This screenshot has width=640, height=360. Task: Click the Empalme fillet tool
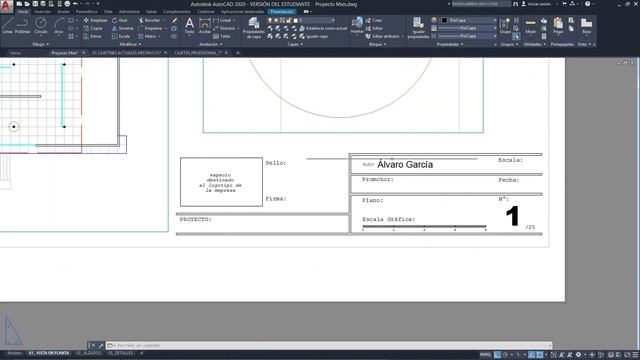tap(150, 28)
